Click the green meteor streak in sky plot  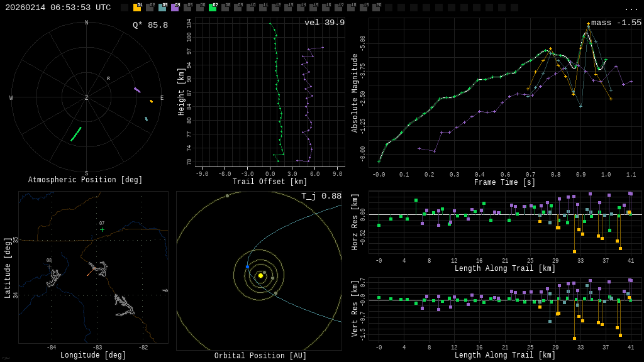click(x=76, y=134)
